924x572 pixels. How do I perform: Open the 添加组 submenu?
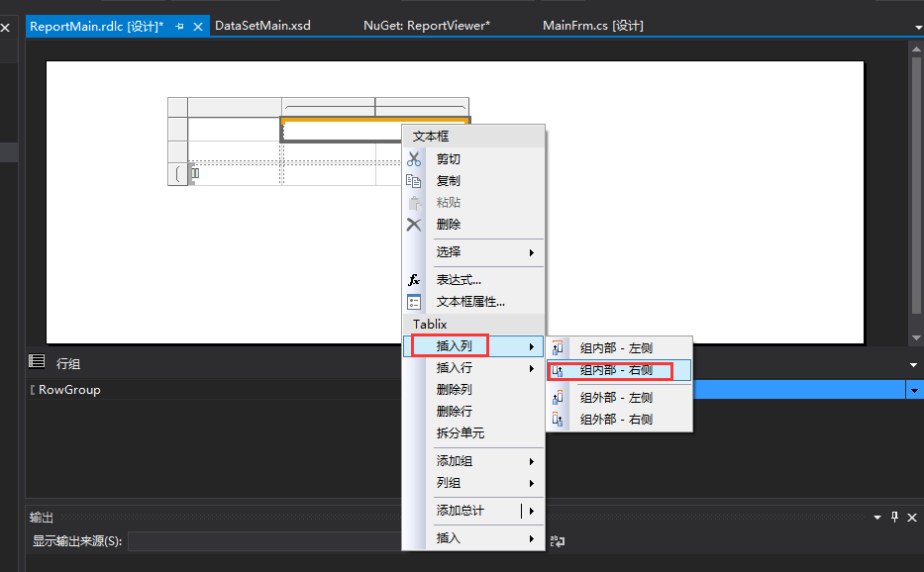tap(473, 461)
